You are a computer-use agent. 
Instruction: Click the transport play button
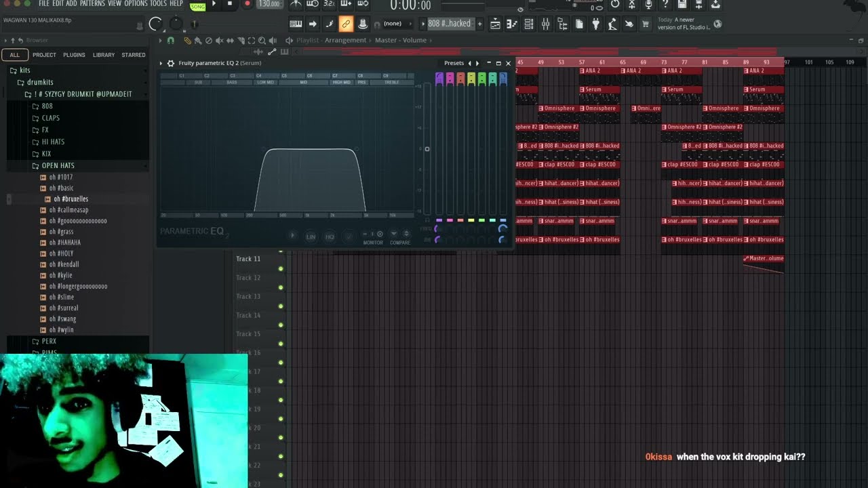pyautogui.click(x=214, y=3)
